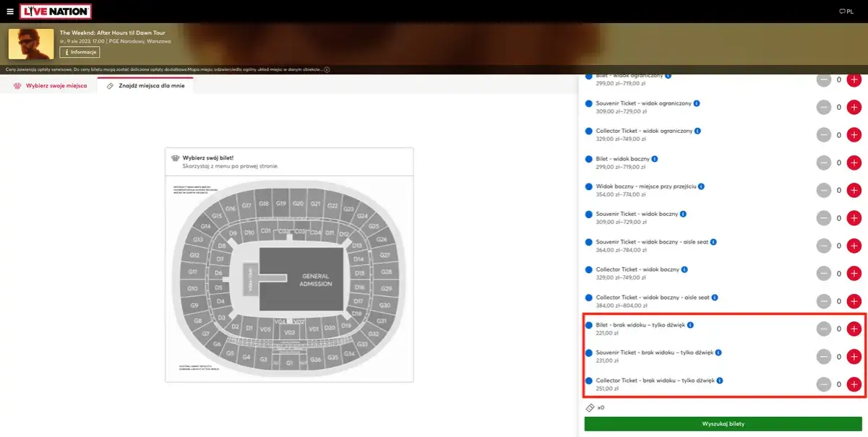Click the info icon beside 'Bilet - brak widoku – tylko dźwięk'
The image size is (868, 437).
pyautogui.click(x=689, y=325)
